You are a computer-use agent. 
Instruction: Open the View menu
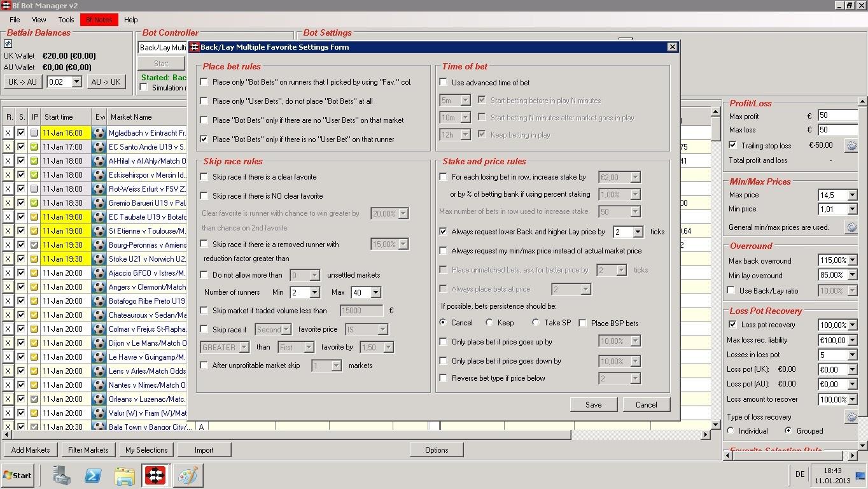click(x=39, y=20)
